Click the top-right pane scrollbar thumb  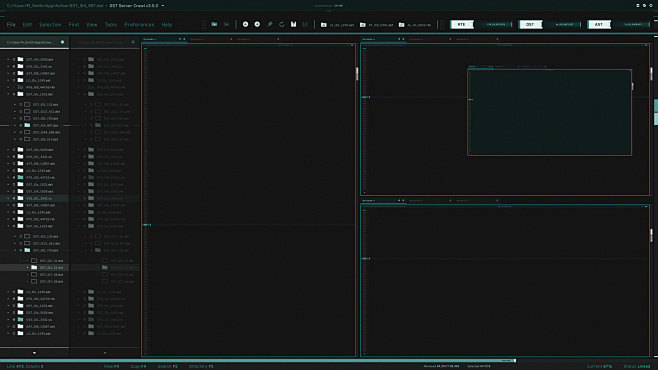click(x=651, y=74)
